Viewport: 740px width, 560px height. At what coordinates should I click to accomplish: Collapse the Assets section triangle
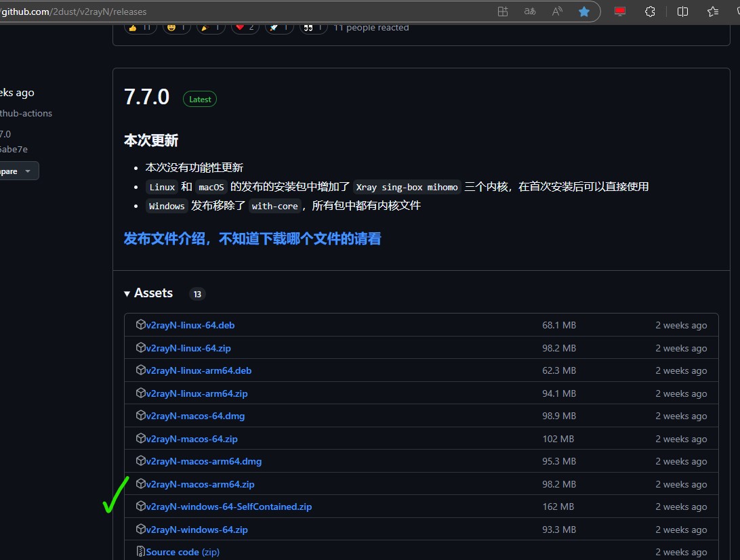click(127, 293)
